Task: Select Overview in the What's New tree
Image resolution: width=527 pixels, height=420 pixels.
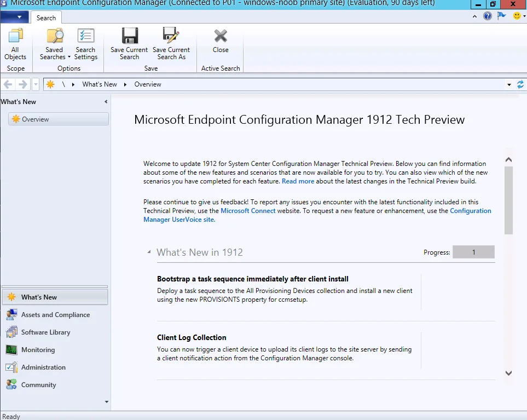Action: pos(35,119)
